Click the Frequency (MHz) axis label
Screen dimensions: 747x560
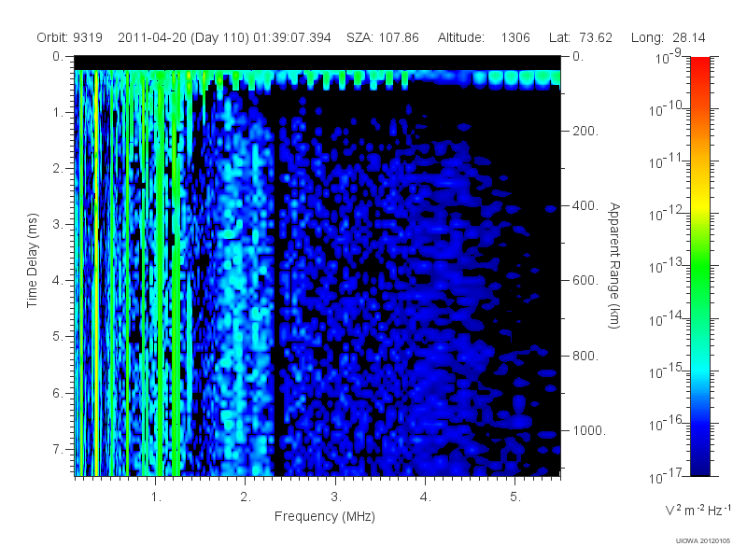324,516
